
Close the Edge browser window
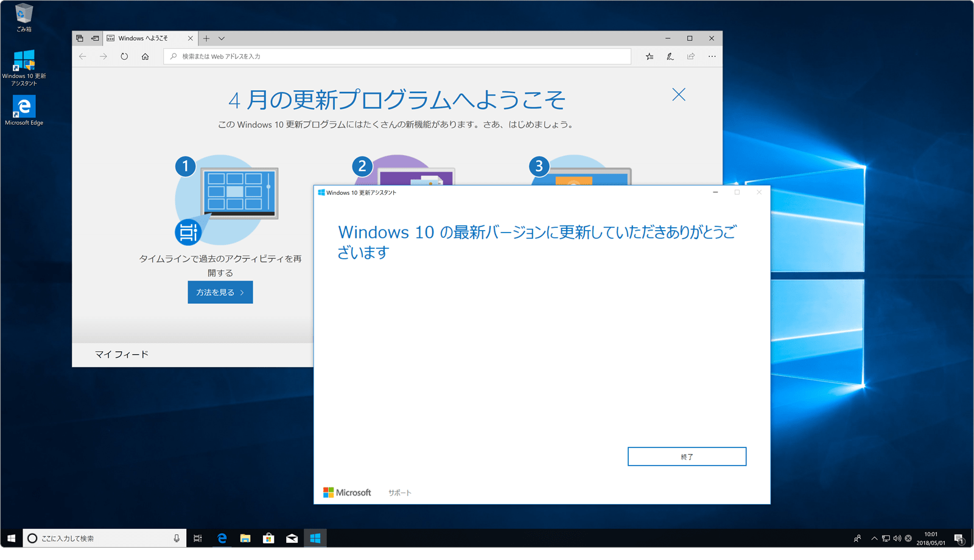pos(712,38)
